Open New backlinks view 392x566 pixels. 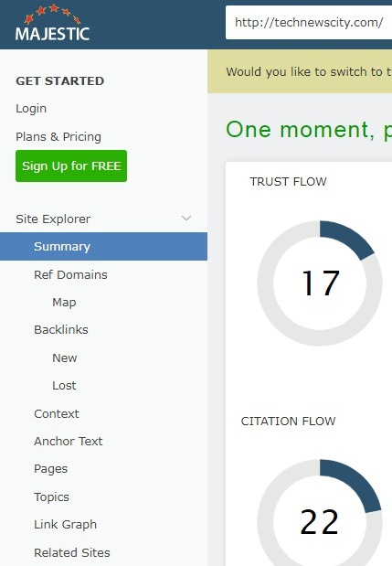click(x=65, y=358)
